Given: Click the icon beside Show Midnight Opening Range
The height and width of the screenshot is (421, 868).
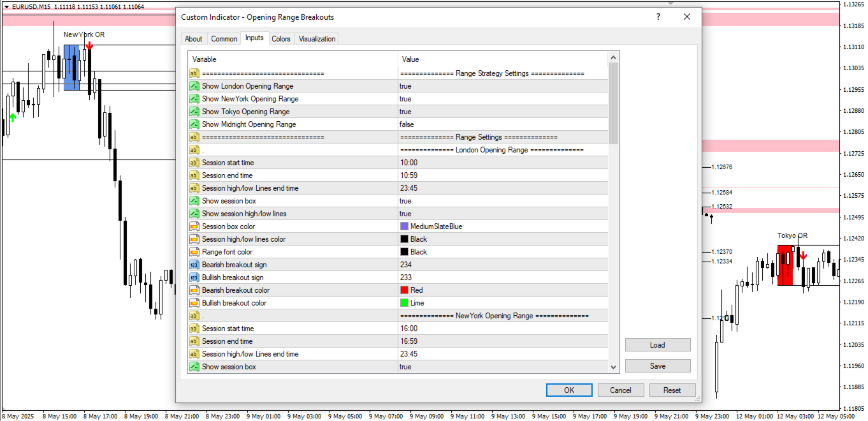Looking at the screenshot, I should tap(194, 124).
